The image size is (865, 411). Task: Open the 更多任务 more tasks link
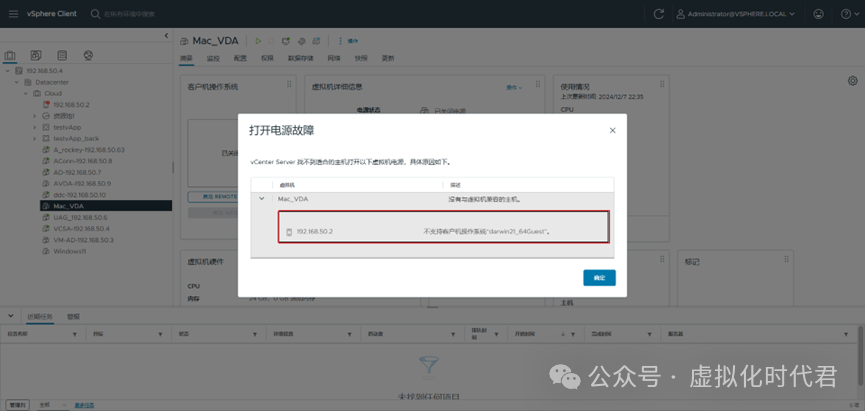point(84,404)
